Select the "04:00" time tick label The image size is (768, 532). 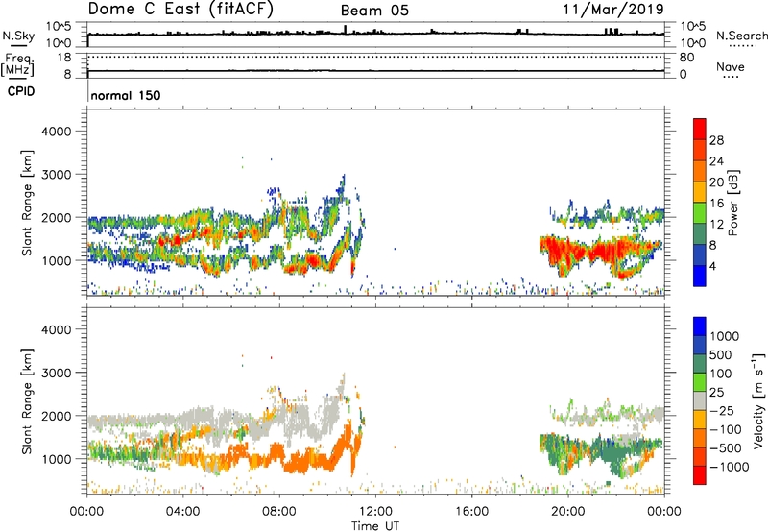(182, 512)
